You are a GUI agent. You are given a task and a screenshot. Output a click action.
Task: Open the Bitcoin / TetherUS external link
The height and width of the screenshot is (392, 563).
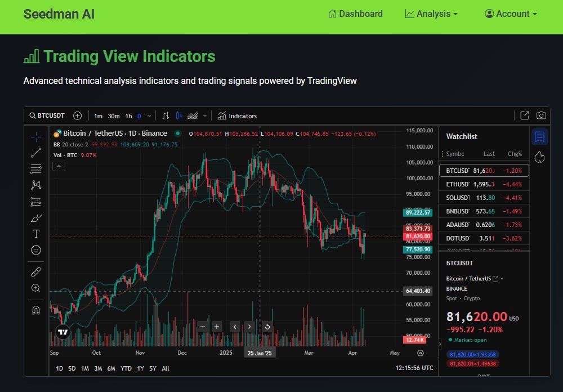(x=495, y=278)
